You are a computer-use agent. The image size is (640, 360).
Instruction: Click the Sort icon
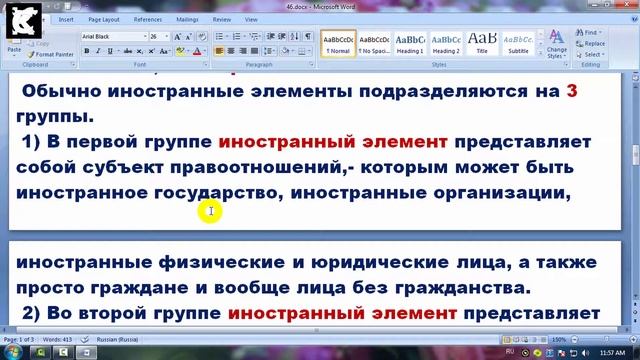[x=294, y=37]
